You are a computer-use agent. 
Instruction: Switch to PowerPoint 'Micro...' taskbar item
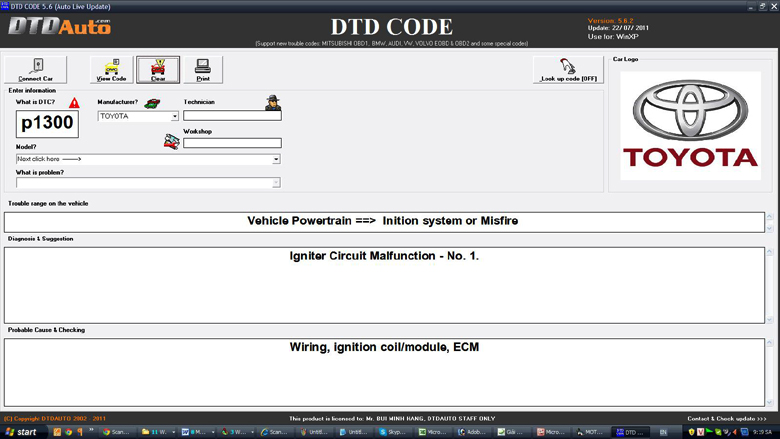pyautogui.click(x=552, y=432)
